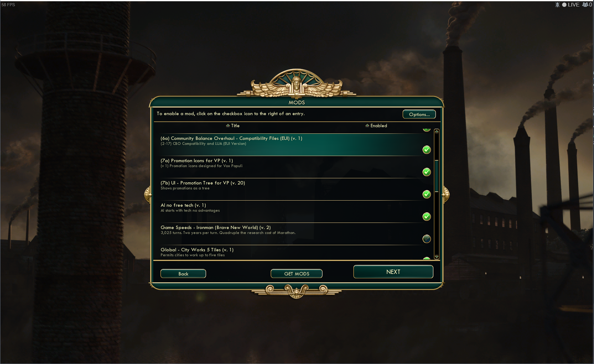Uncheck Promotion Icons for VP mod

click(x=427, y=172)
